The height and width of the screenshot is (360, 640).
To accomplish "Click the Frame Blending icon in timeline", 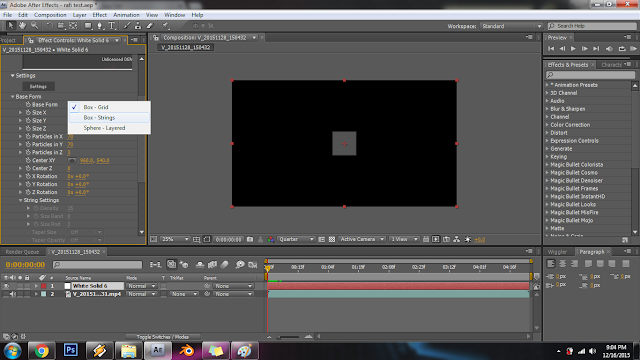I will [x=212, y=264].
